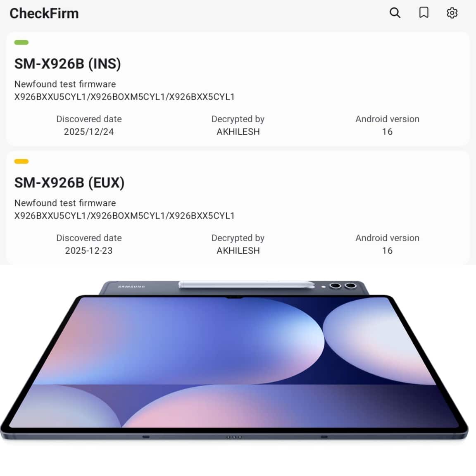Click AKHILESH in the INS card

pyautogui.click(x=238, y=132)
